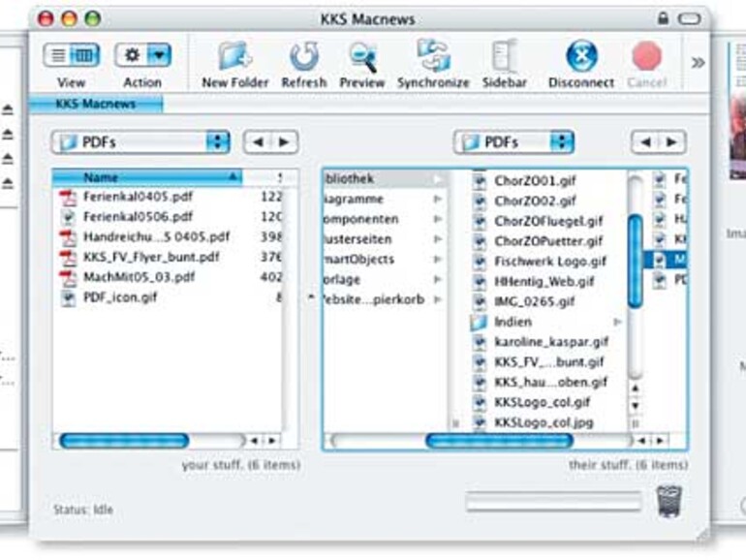Select ChorZOPuetter.gif file icon
Image resolution: width=746 pixels, height=560 pixels.
[480, 241]
